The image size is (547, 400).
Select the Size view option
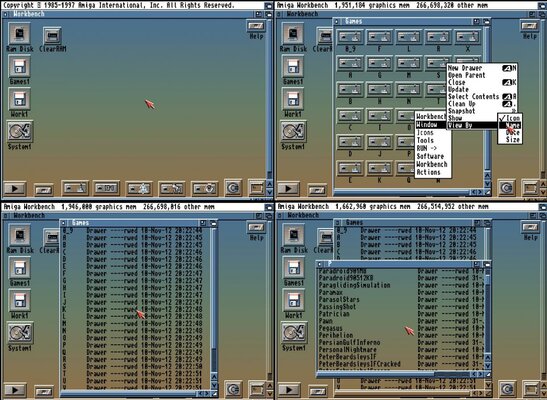pyautogui.click(x=510, y=140)
